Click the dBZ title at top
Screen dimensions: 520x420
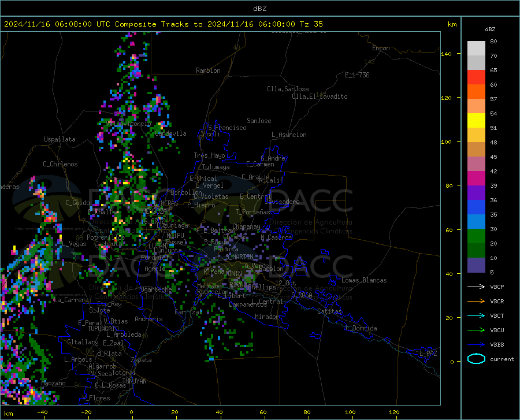pyautogui.click(x=259, y=9)
